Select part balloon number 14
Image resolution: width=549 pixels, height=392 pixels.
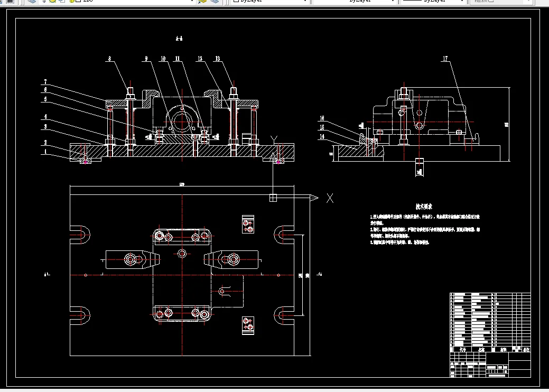322,137
